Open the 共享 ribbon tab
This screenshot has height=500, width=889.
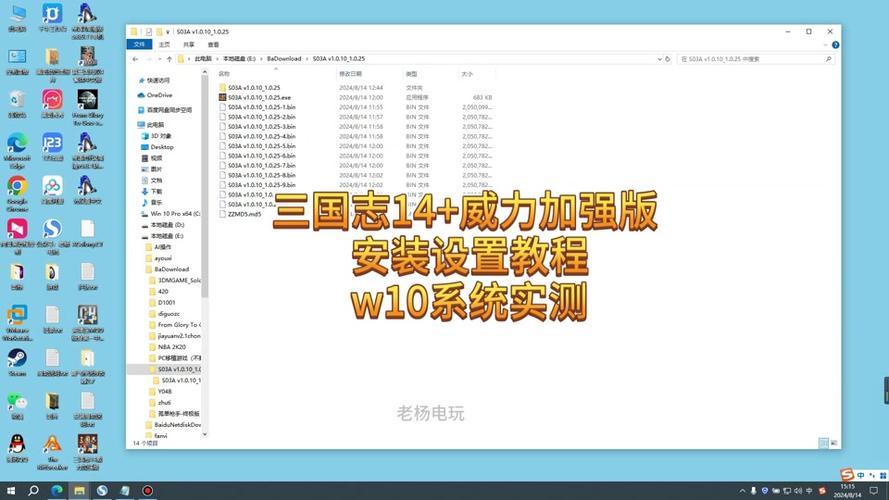pos(189,44)
